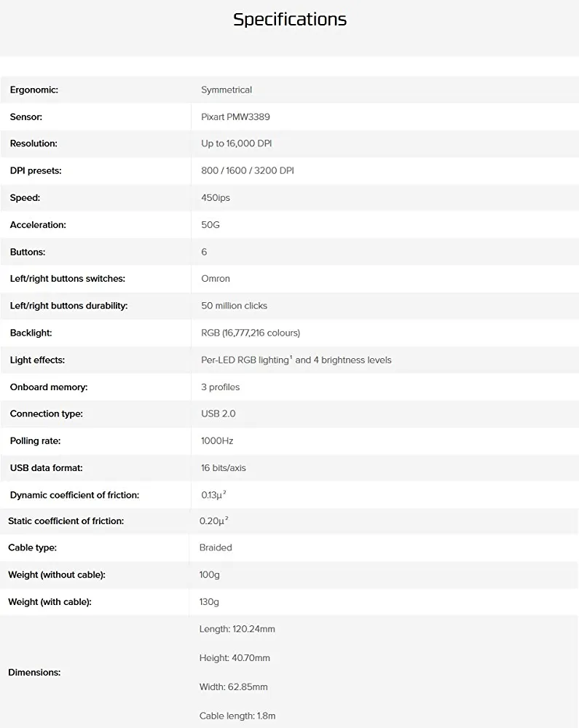Viewport: 579px width, 728px height.
Task: Click the Per-LED RGB lighting text
Action: point(245,360)
